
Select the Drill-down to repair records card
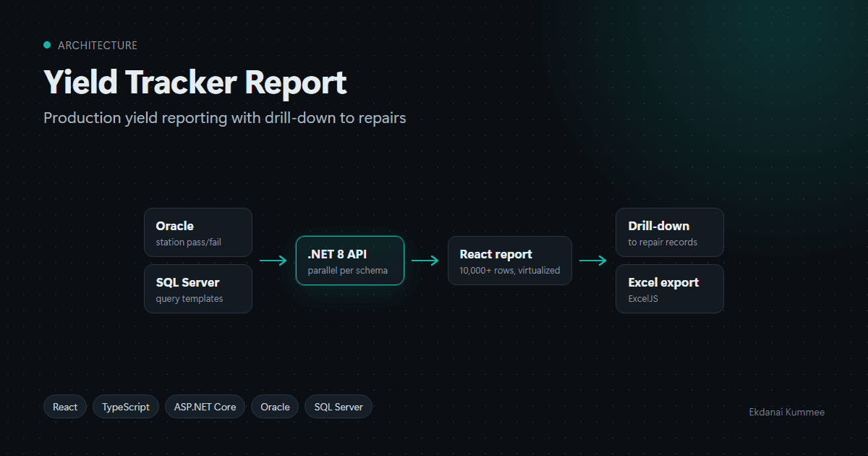coord(670,232)
